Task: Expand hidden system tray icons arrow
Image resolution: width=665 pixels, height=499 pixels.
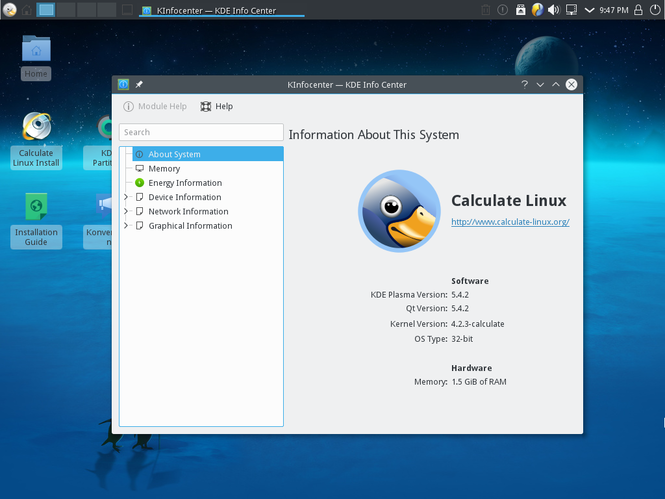Action: pyautogui.click(x=589, y=10)
